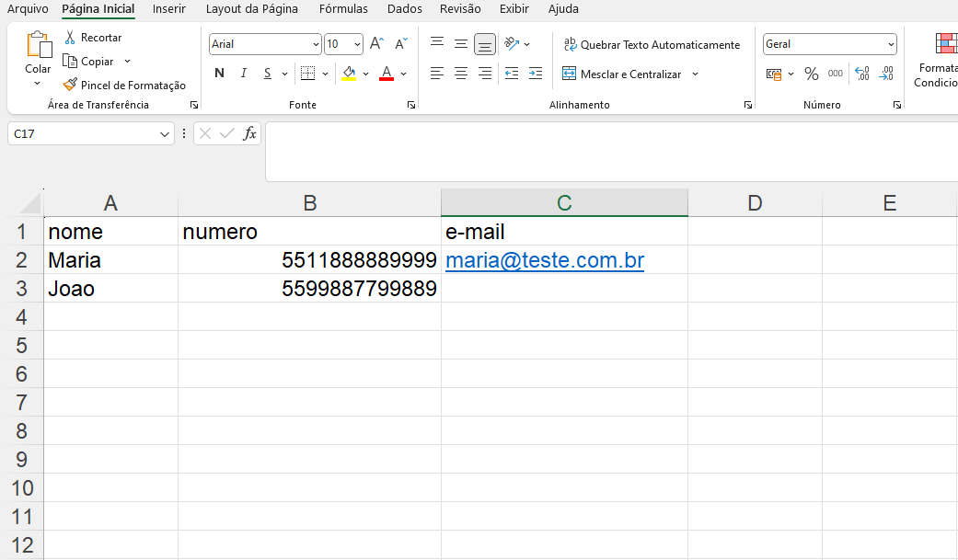Switch to the Exibir tab
The width and height of the screenshot is (958, 560).
pyautogui.click(x=514, y=9)
